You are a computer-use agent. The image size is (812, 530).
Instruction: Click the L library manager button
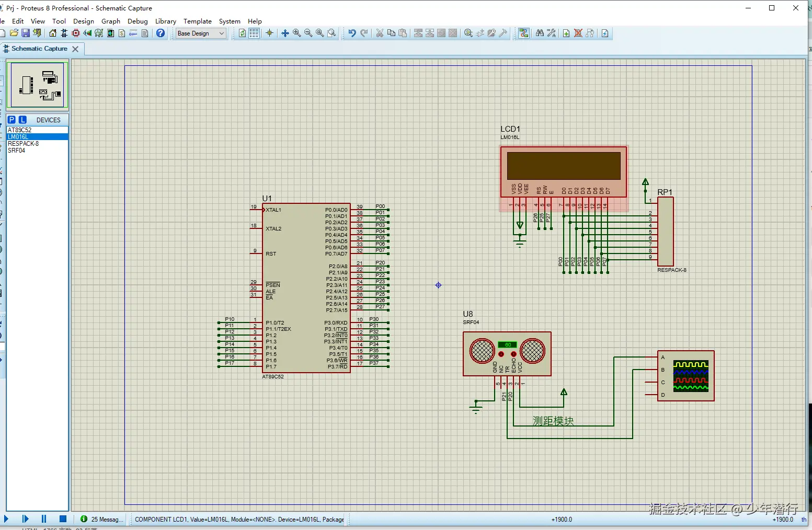pyautogui.click(x=22, y=120)
